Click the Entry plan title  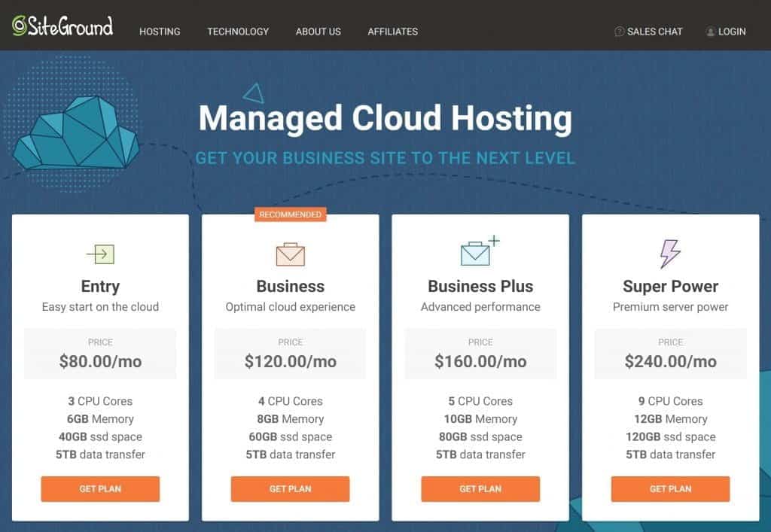(100, 286)
